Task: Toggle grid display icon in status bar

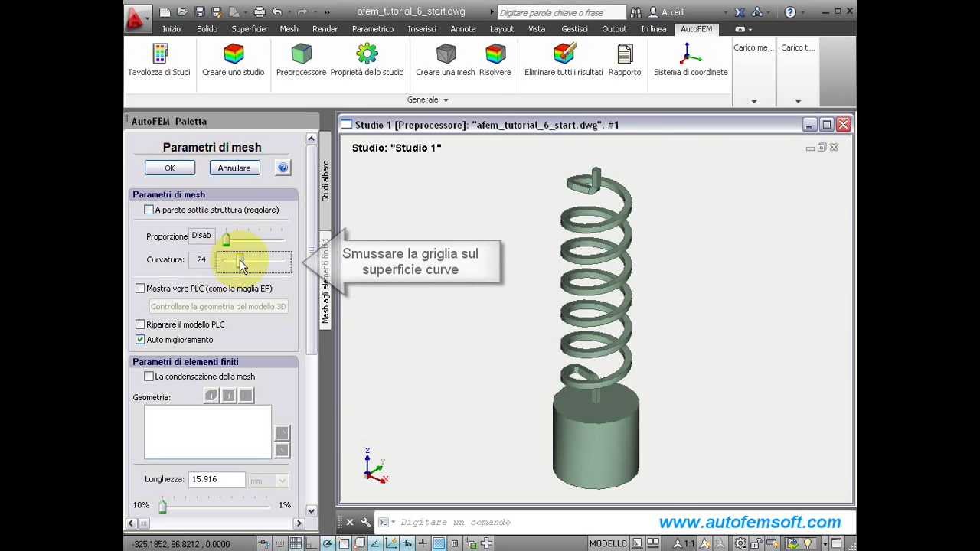Action: coord(296,544)
